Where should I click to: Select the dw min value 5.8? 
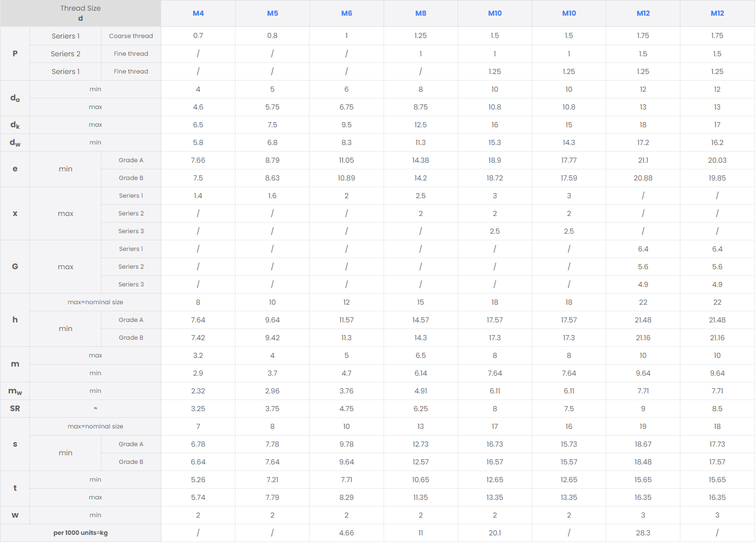[x=198, y=142]
